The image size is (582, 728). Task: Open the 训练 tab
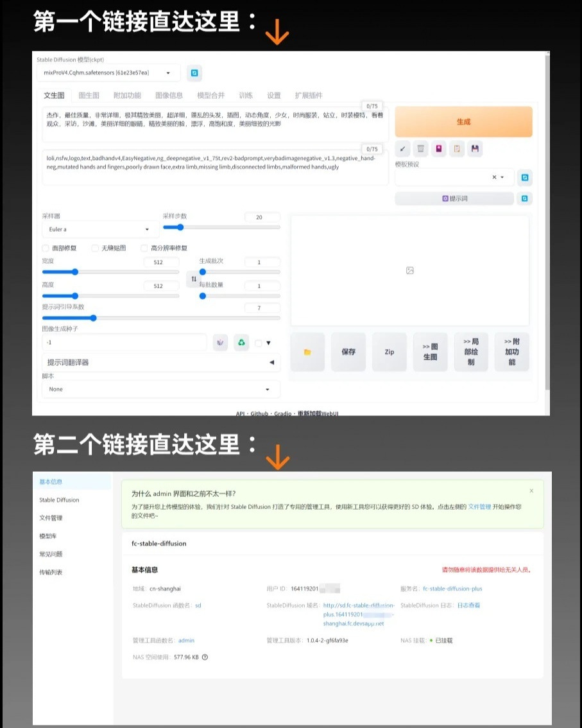click(x=246, y=95)
